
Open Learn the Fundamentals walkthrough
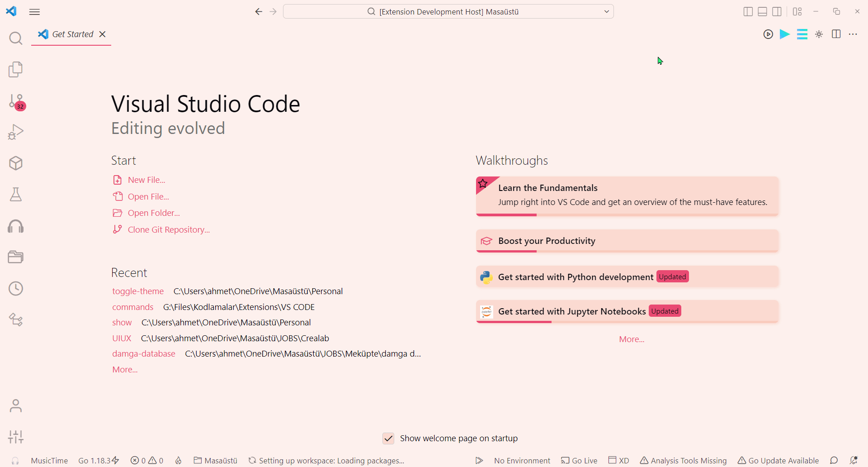tap(627, 196)
